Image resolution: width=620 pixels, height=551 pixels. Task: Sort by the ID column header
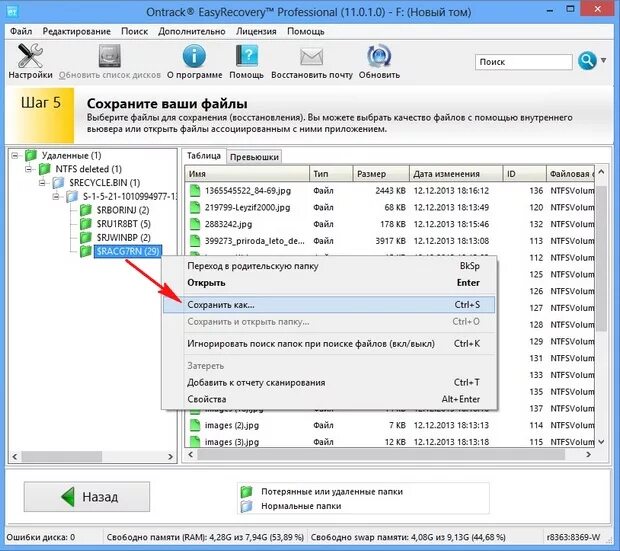point(524,174)
